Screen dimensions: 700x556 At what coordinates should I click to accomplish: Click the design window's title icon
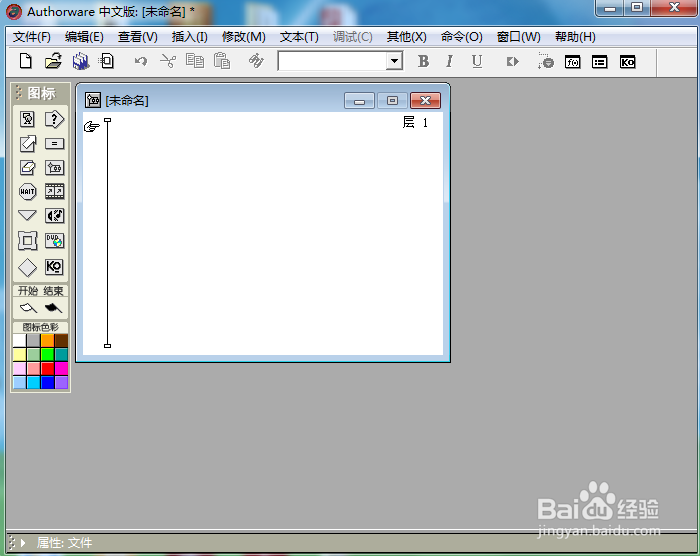[x=93, y=100]
